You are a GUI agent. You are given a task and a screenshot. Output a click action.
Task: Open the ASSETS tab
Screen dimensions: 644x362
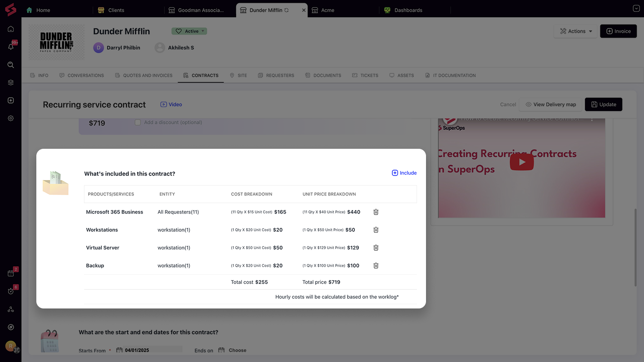[401, 75]
